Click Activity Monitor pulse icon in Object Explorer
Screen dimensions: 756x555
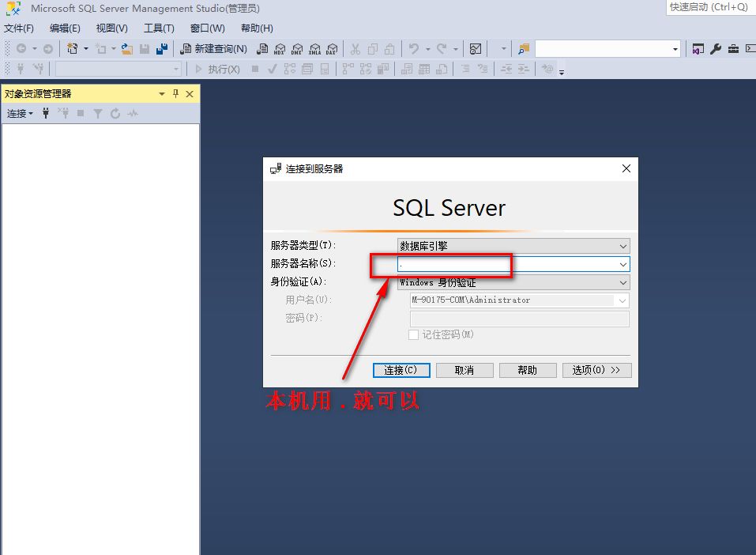click(x=133, y=113)
